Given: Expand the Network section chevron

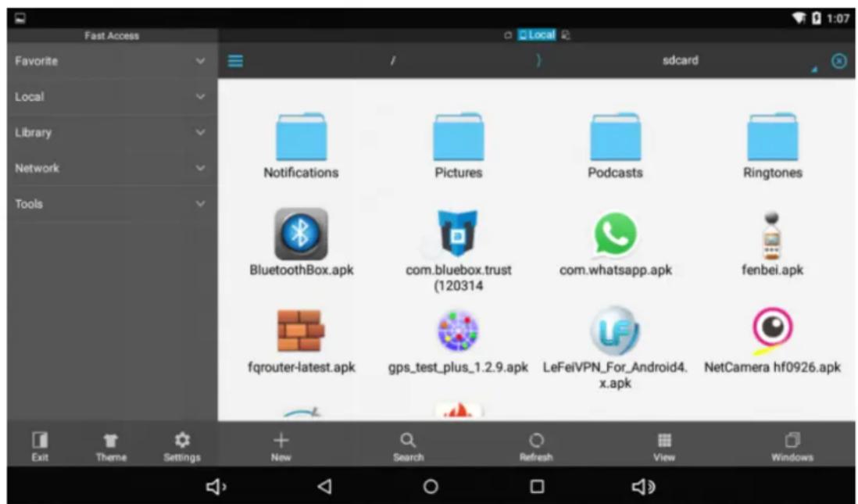Looking at the screenshot, I should (x=200, y=168).
